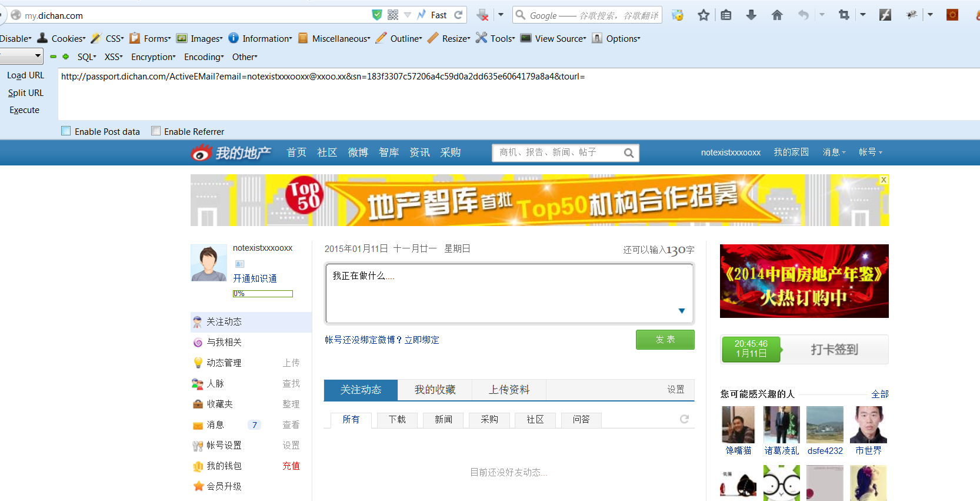Click the 我的地产 logo
Screen dimensions: 980x501
(x=231, y=153)
